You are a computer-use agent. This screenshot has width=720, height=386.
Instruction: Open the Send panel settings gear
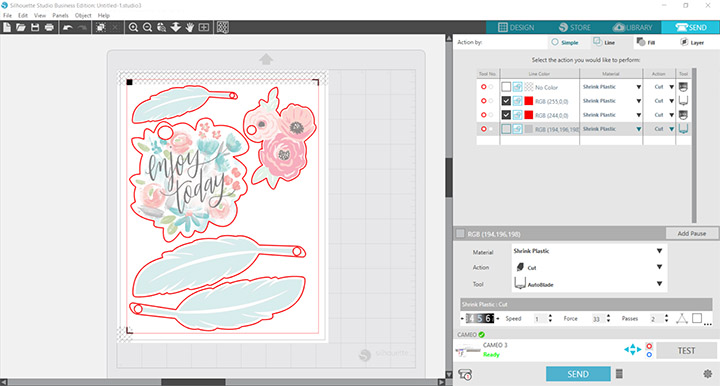pos(708,374)
